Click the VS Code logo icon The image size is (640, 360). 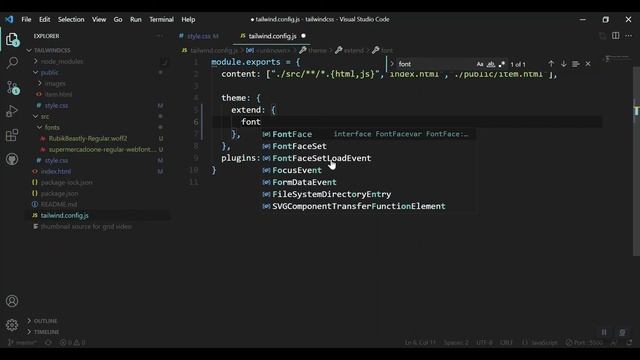[9, 19]
